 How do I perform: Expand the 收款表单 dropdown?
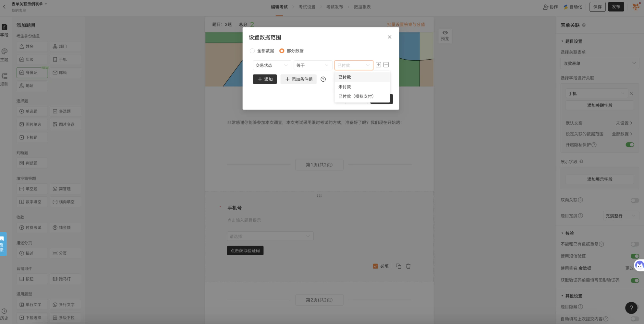point(600,63)
